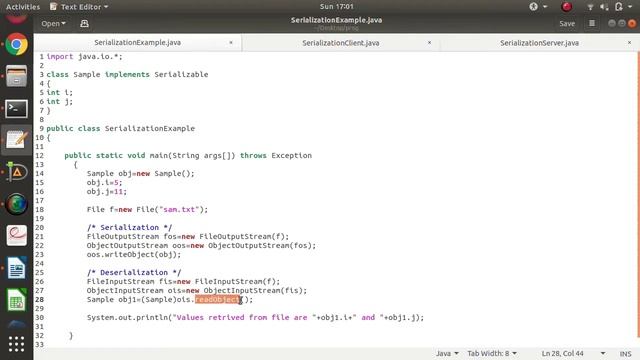
Task: Toggle the INS insert mode indicator
Action: click(x=625, y=353)
